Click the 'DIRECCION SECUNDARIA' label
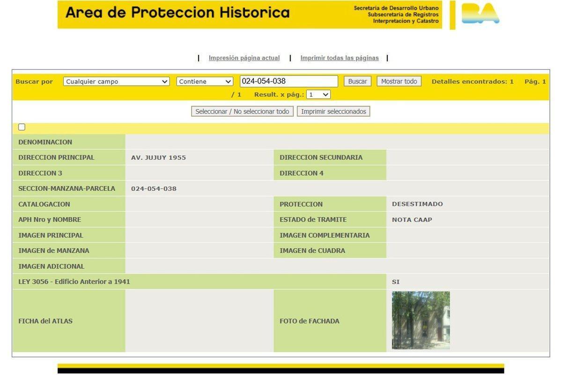This screenshot has height=392, width=562. pyautogui.click(x=321, y=157)
